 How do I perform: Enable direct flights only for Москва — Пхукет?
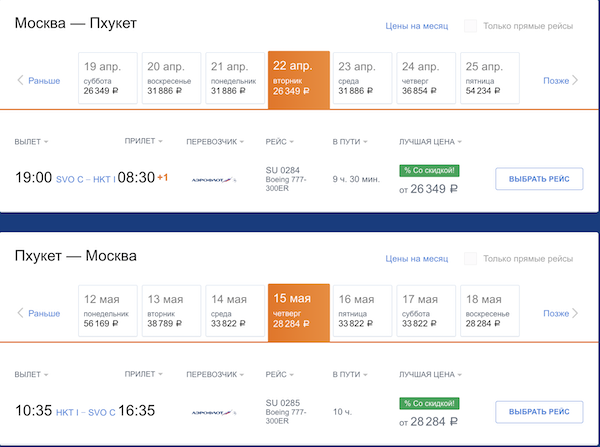[x=470, y=26]
